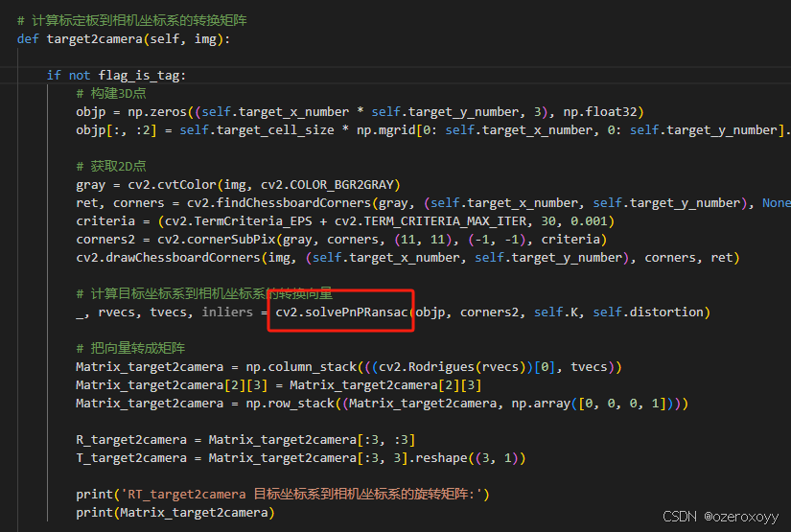Viewport: 791px width, 532px height.
Task: Click the comment '# 计算标定板到相机坐标系的转换矩阵'
Action: pyautogui.click(x=131, y=21)
